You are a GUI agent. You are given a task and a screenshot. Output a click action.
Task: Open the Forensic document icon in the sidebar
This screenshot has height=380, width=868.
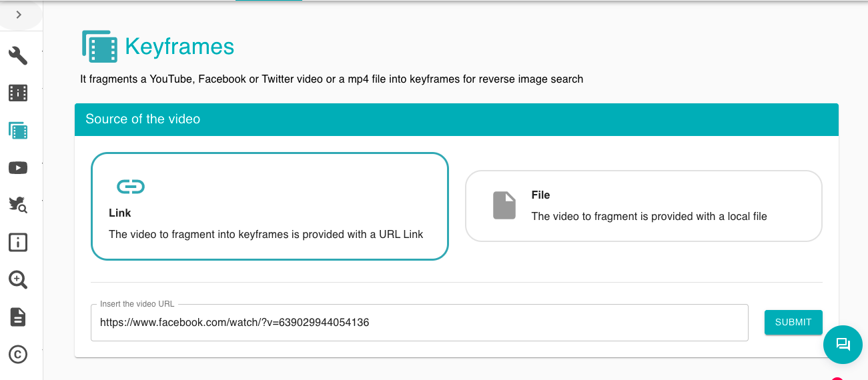pyautogui.click(x=18, y=317)
